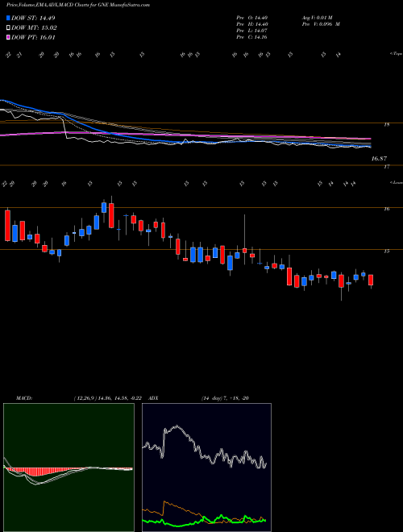Click the 'Pre L: 14.07' value
Image resolution: width=403 pixels, height=532 pixels.
click(251, 31)
